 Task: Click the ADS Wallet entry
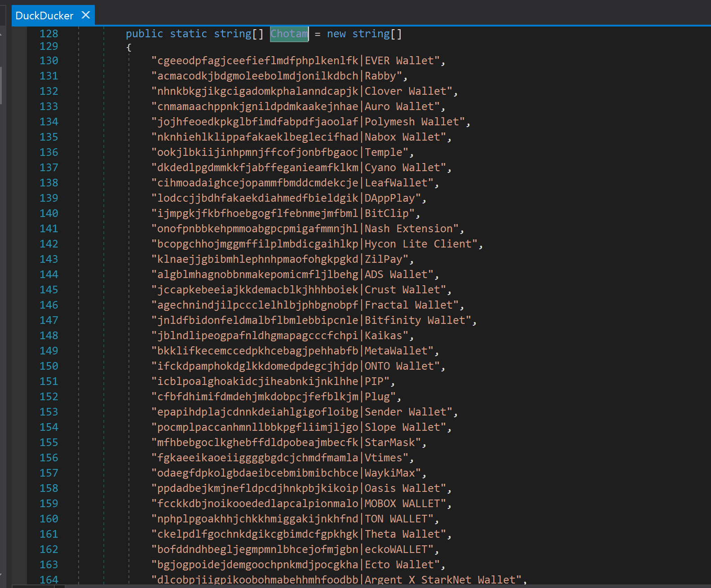click(296, 274)
